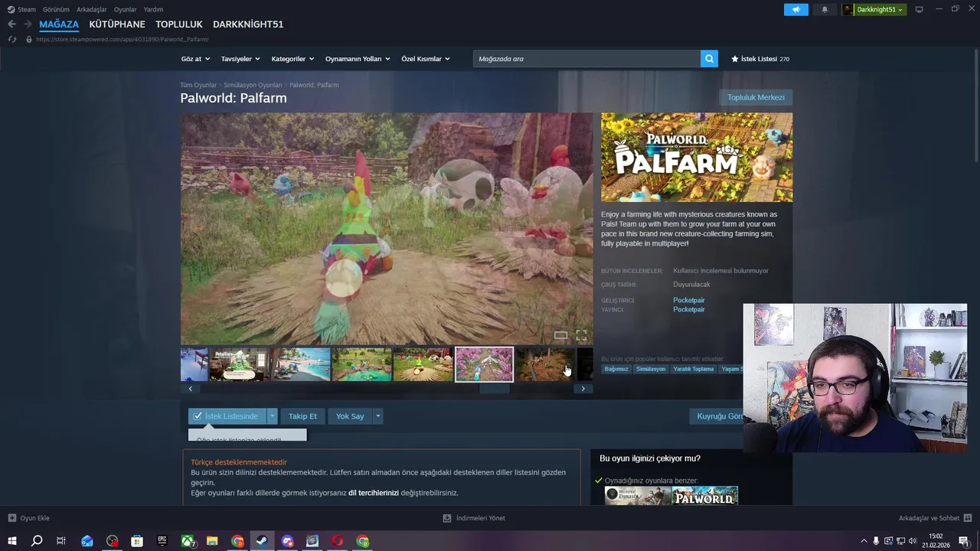Toggle fullscreen on the media viewer

(582, 336)
